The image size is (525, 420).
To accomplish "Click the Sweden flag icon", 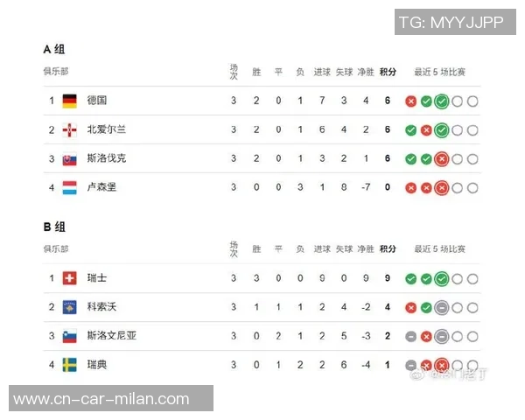I will coord(69,365).
